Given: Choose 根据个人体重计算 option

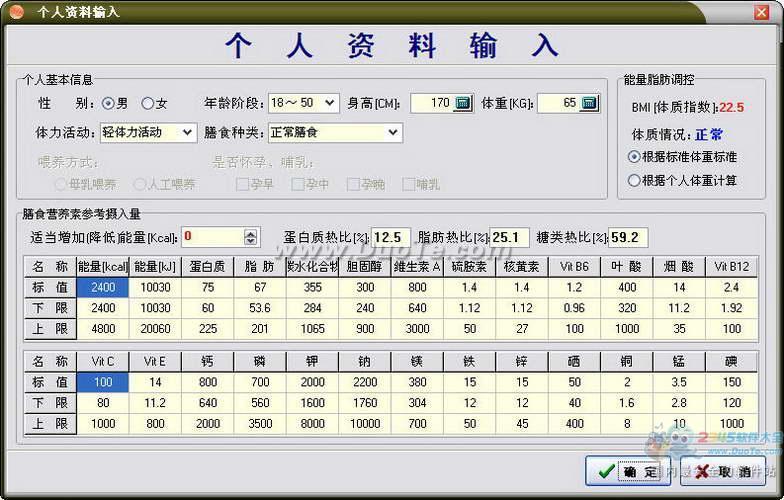Looking at the screenshot, I should (634, 181).
